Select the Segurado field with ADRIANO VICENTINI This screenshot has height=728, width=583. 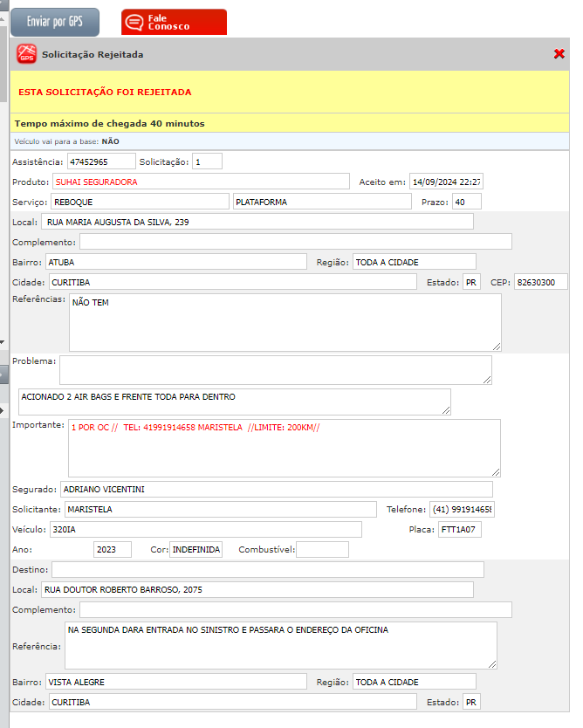275,490
